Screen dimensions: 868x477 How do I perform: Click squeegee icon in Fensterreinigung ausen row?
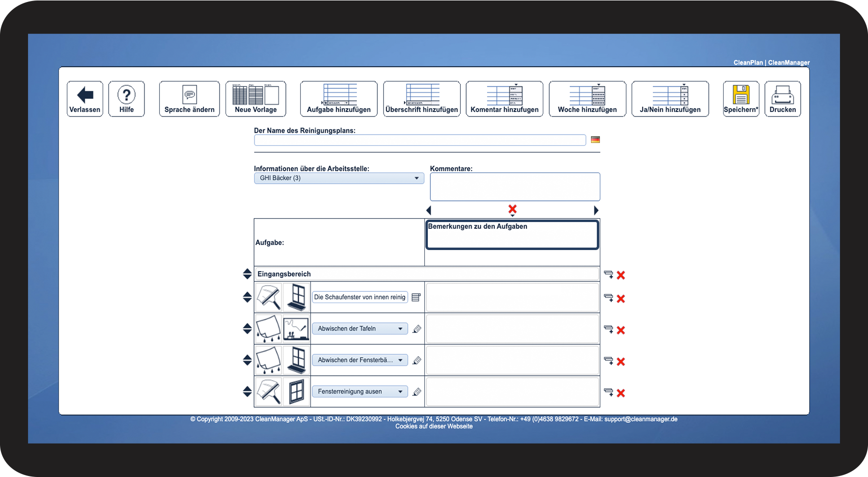269,392
